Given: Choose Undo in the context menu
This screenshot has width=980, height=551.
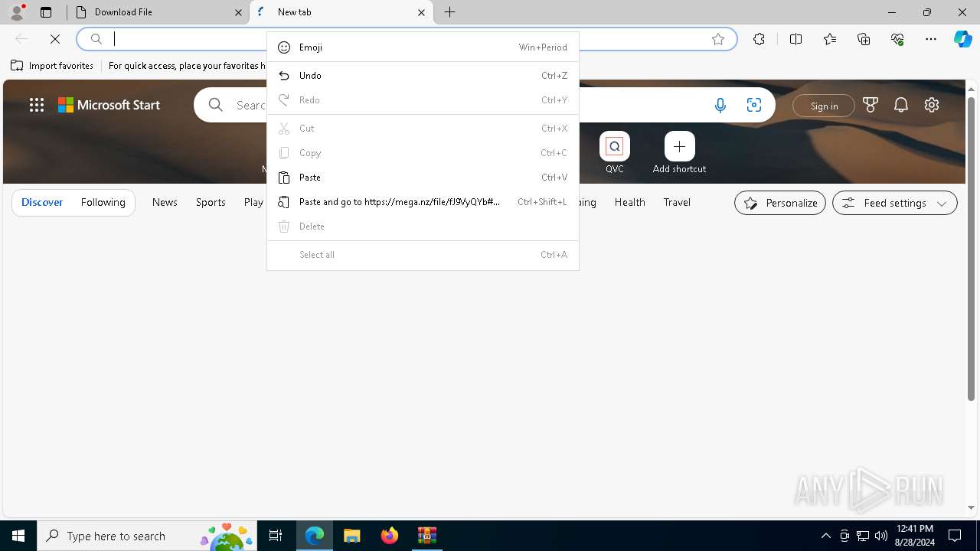Looking at the screenshot, I should click(423, 76).
